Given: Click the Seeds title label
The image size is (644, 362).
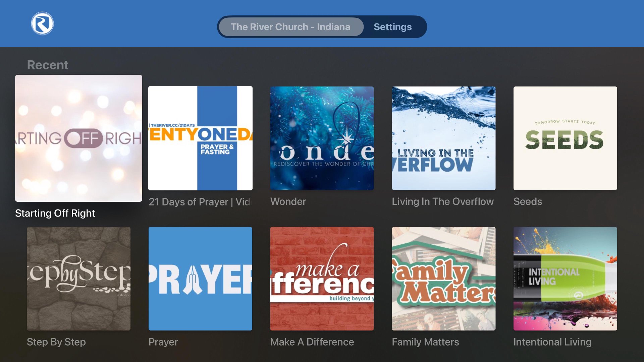Looking at the screenshot, I should (x=528, y=201).
